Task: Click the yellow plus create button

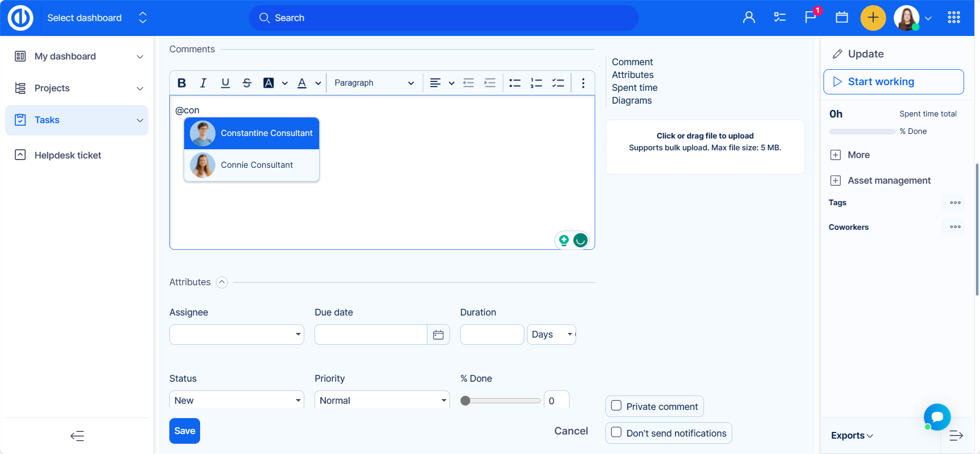Action: [x=873, y=18]
